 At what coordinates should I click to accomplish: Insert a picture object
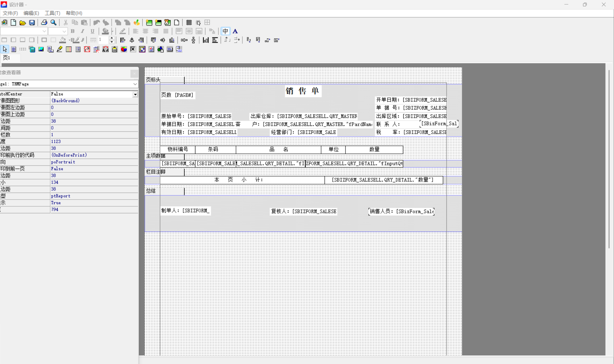(x=41, y=49)
